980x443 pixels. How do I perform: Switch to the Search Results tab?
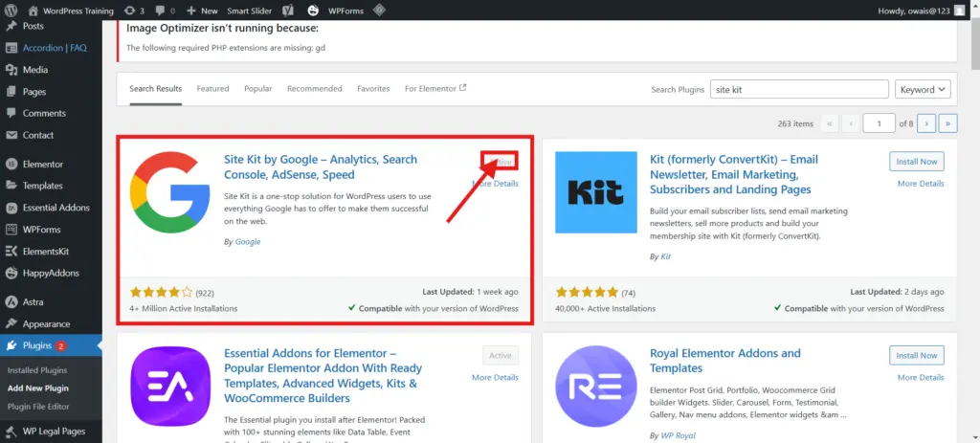156,89
